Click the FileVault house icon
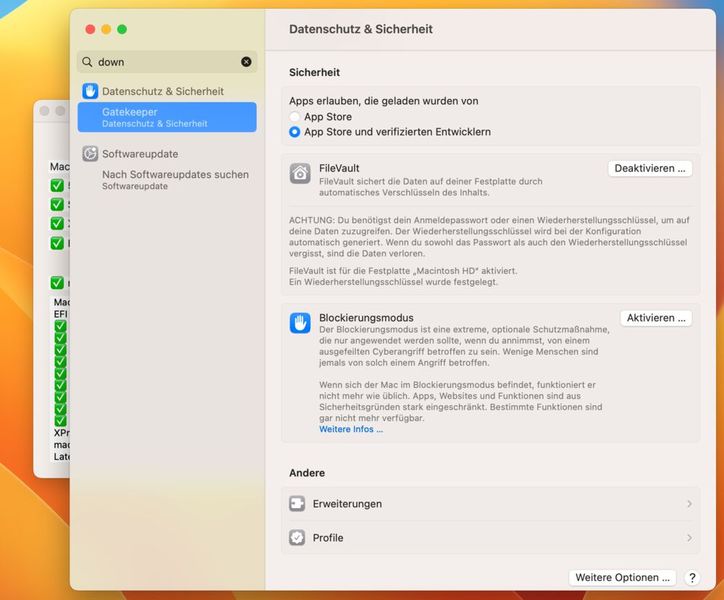The height and width of the screenshot is (600, 724). click(300, 174)
